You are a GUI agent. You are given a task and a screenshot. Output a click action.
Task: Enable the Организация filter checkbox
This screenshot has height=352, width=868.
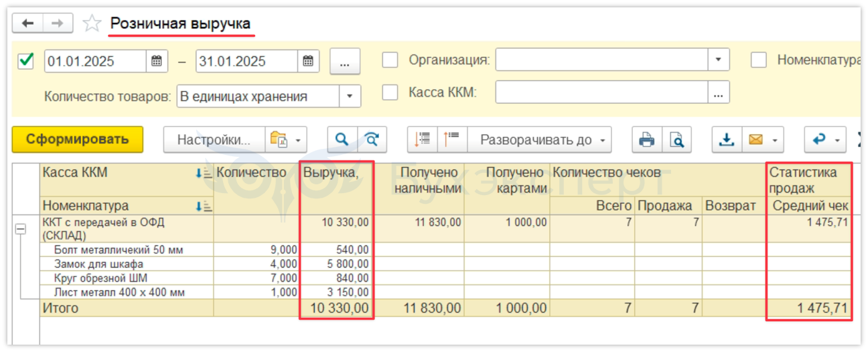(x=390, y=60)
